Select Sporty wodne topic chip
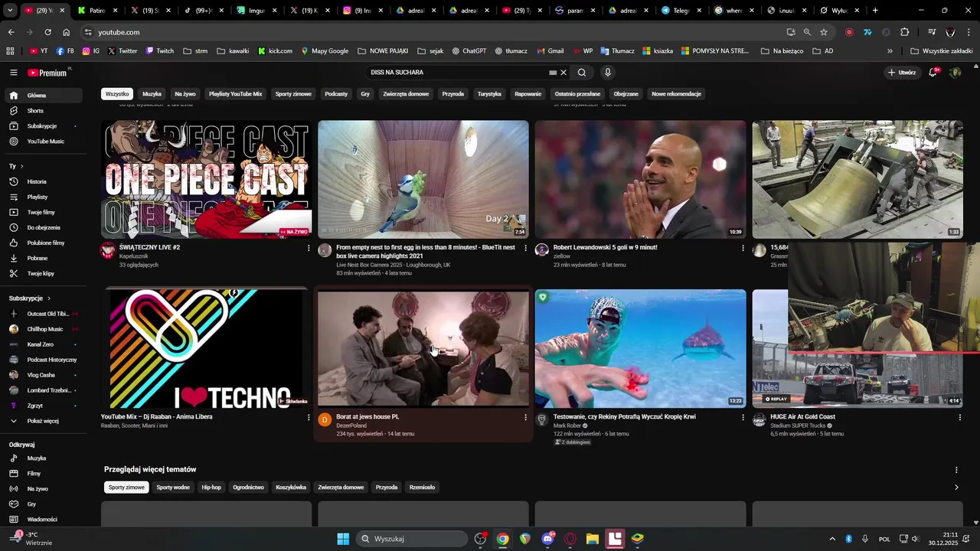980x551 pixels. tap(173, 487)
